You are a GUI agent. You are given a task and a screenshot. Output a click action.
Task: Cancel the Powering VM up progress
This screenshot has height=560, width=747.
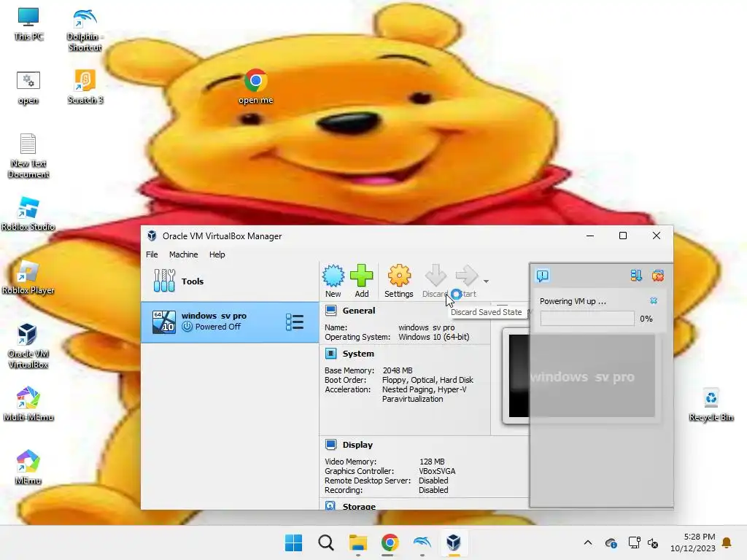654,300
